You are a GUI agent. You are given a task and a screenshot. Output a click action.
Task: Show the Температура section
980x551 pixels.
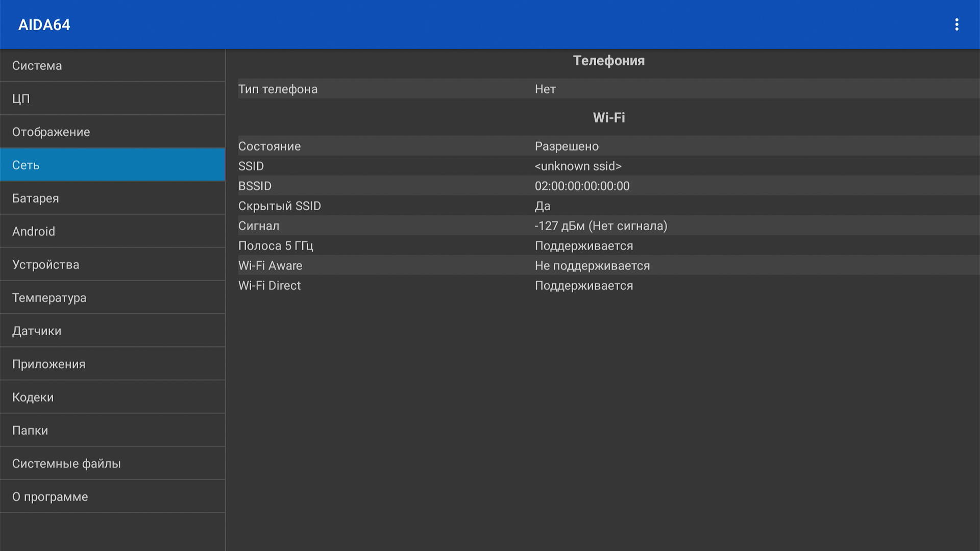(x=112, y=297)
